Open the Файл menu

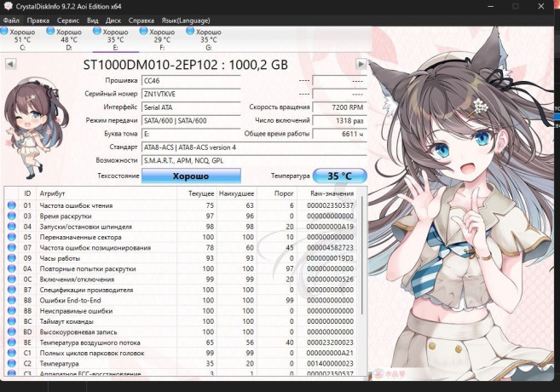coord(13,19)
